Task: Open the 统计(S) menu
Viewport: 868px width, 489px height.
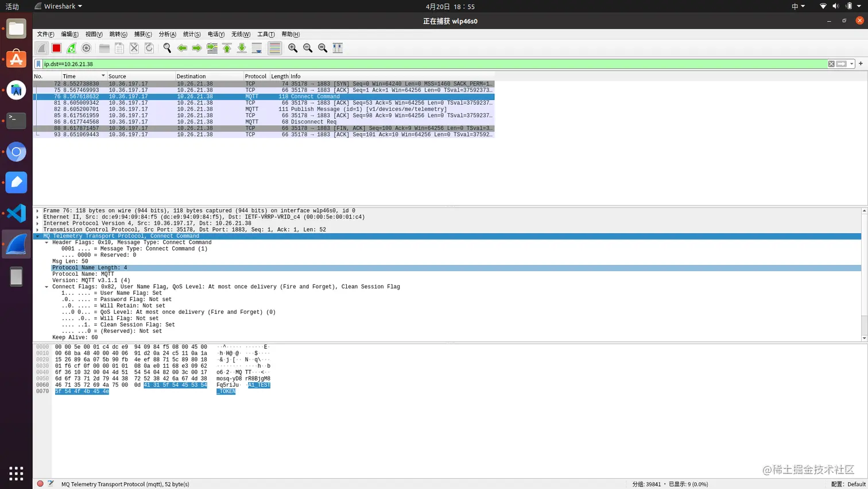Action: point(192,34)
